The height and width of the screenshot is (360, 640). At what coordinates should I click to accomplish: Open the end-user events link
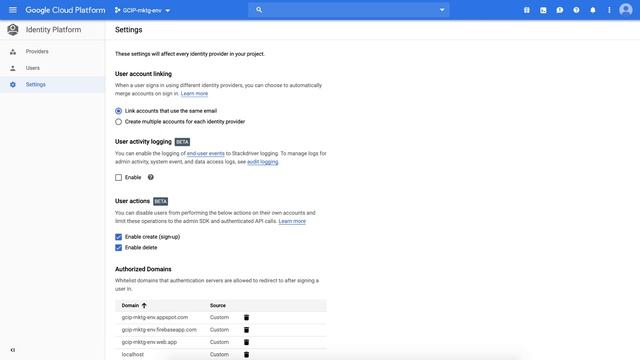[206, 153]
